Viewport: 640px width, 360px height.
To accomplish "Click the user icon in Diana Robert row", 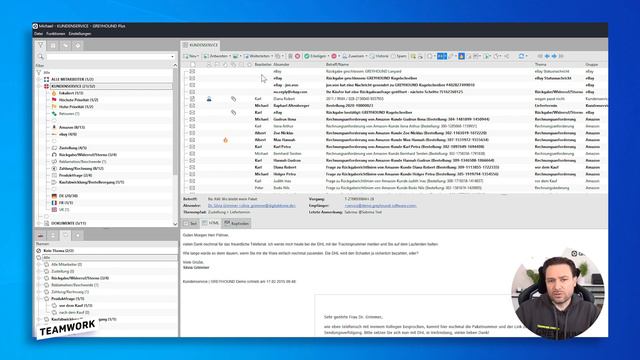I will point(209,99).
